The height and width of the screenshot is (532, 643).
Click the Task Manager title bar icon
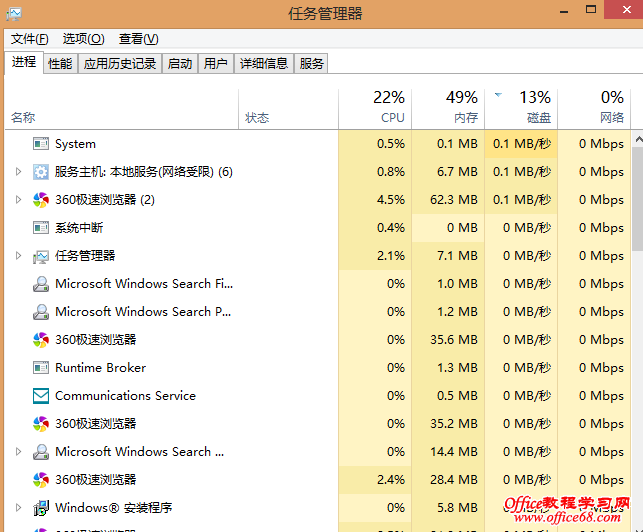[x=14, y=14]
